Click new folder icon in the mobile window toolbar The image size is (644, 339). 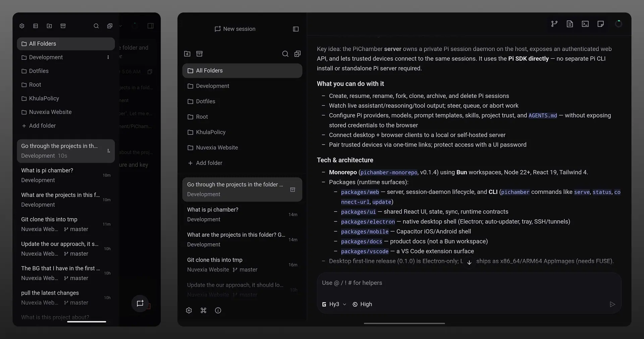point(49,26)
